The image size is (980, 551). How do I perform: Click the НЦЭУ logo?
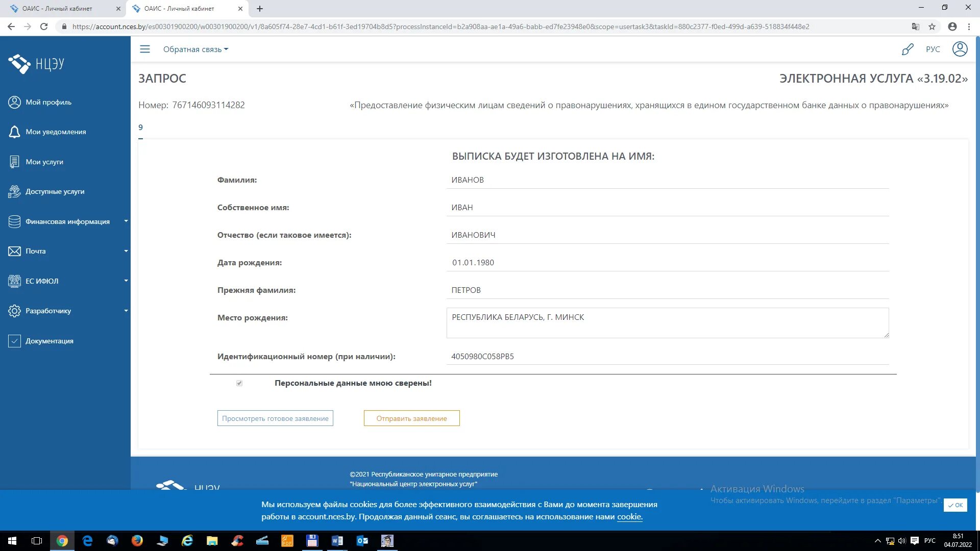tap(37, 64)
